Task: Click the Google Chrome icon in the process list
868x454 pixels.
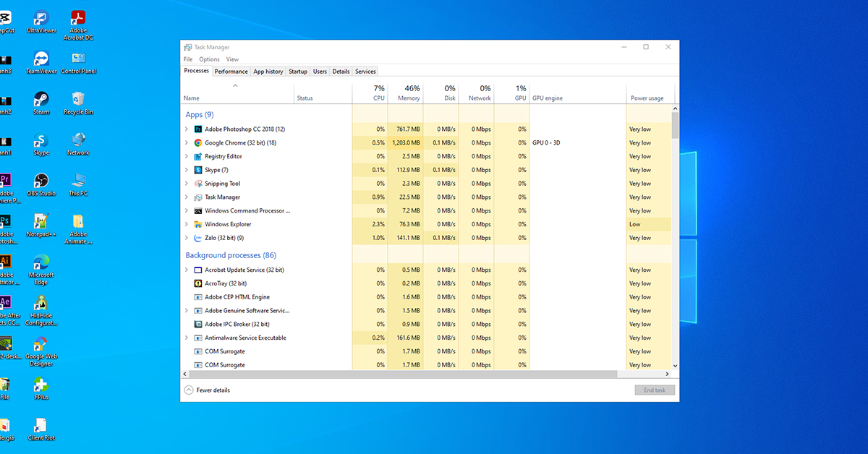Action: [x=198, y=142]
